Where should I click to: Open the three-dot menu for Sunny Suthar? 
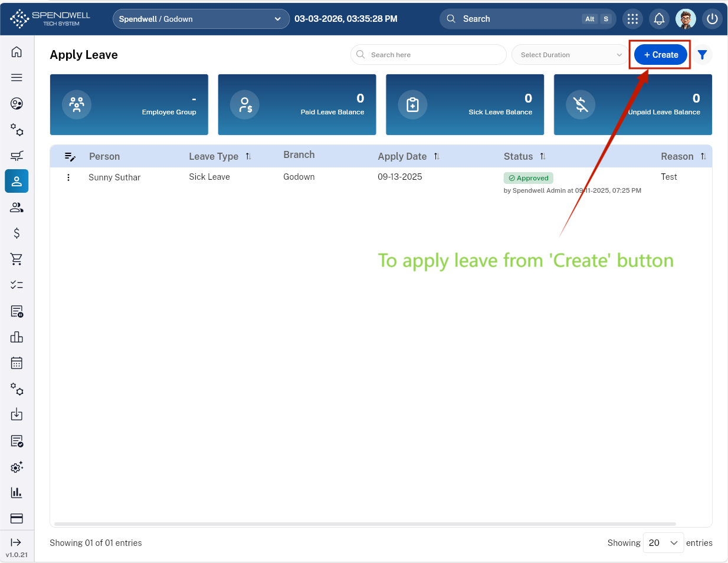click(x=68, y=177)
